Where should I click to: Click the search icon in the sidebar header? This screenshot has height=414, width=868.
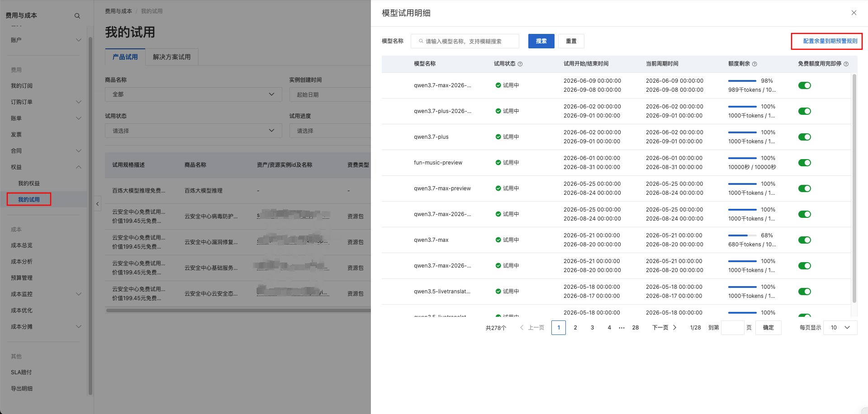tap(77, 16)
